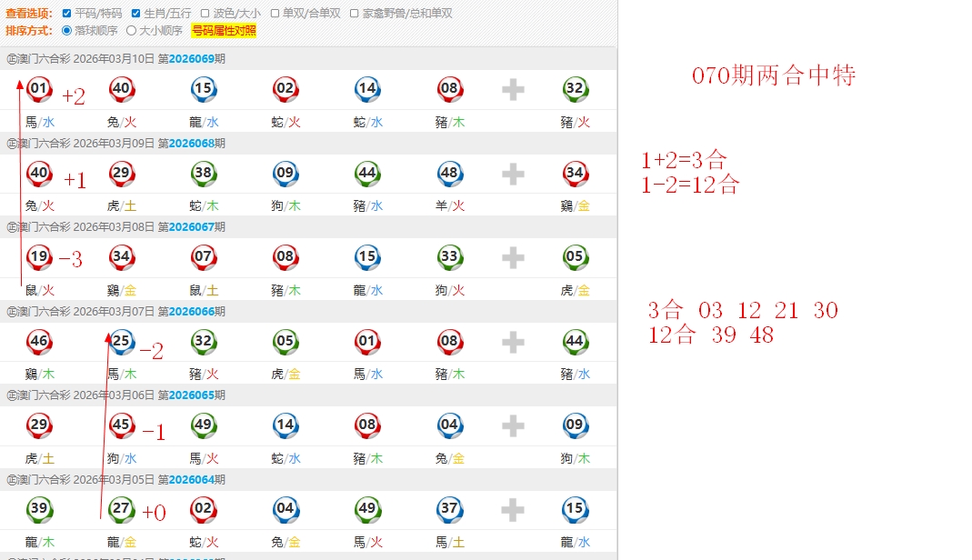Click blue ball 15 in issue 2026069
The width and height of the screenshot is (972, 560).
(x=204, y=89)
